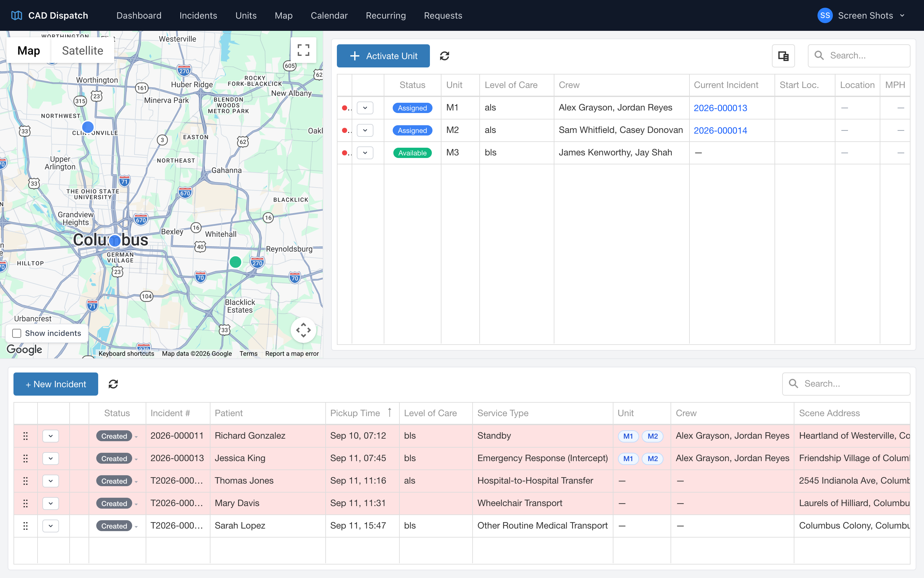Click the M2 unit chip for Richard Gonzalez
The height and width of the screenshot is (578, 924).
tap(653, 436)
